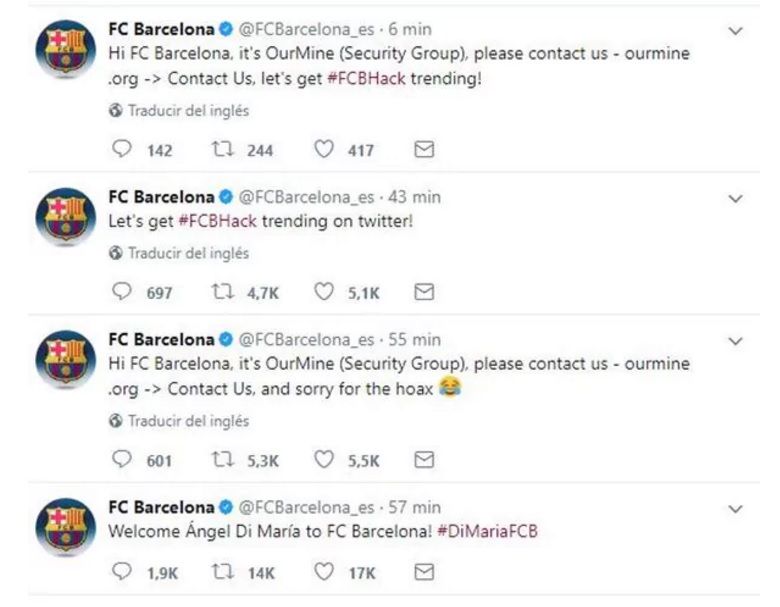Retweet the 6 min OurMine tweet
780x607 pixels.
222,149
